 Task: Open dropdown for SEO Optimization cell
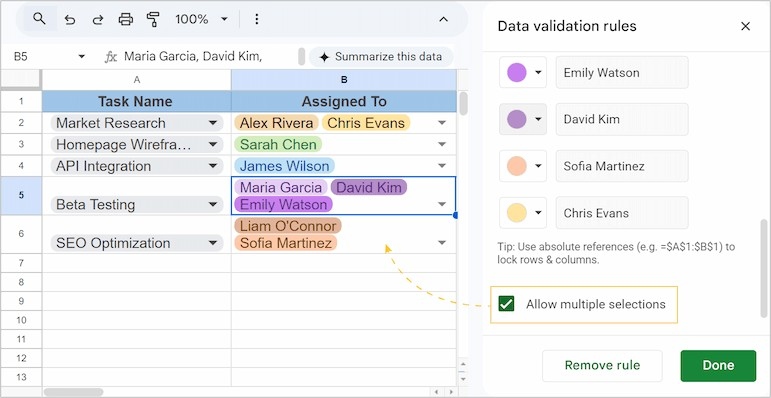pyautogui.click(x=212, y=243)
